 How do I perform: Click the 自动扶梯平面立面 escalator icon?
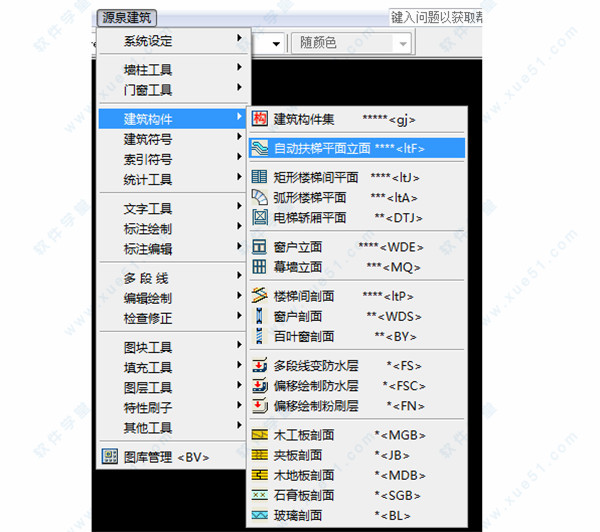(259, 148)
